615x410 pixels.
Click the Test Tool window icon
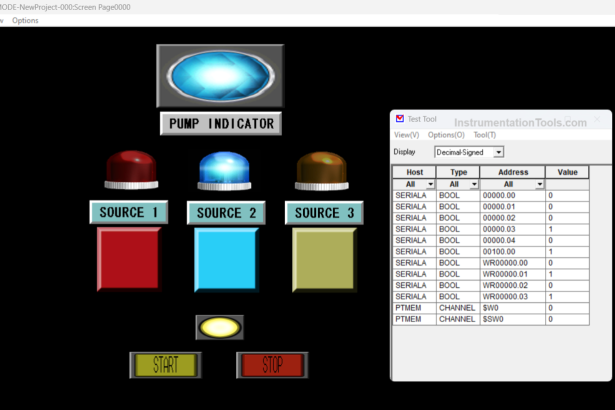click(400, 118)
